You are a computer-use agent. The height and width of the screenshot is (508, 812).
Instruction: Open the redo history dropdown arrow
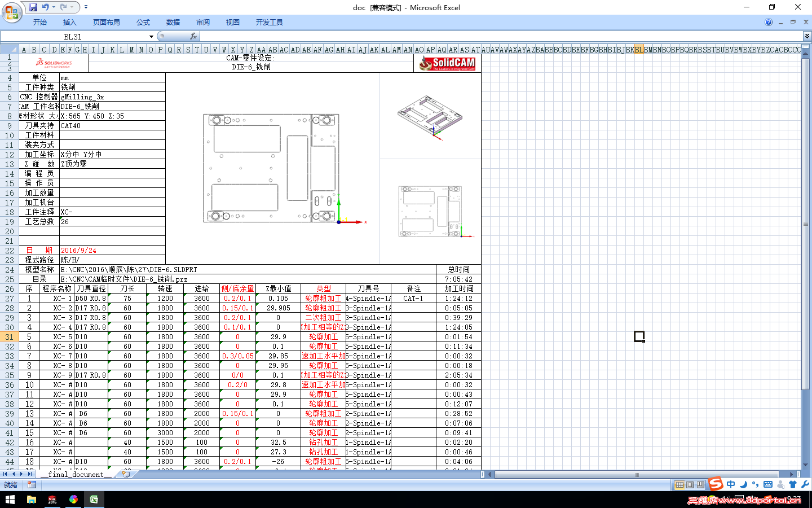(72, 7)
